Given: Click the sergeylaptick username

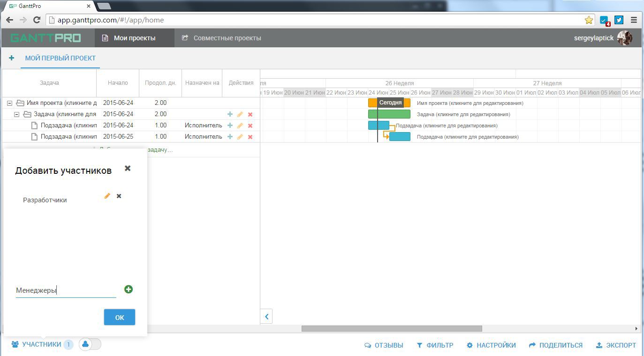Looking at the screenshot, I should pyautogui.click(x=594, y=38).
